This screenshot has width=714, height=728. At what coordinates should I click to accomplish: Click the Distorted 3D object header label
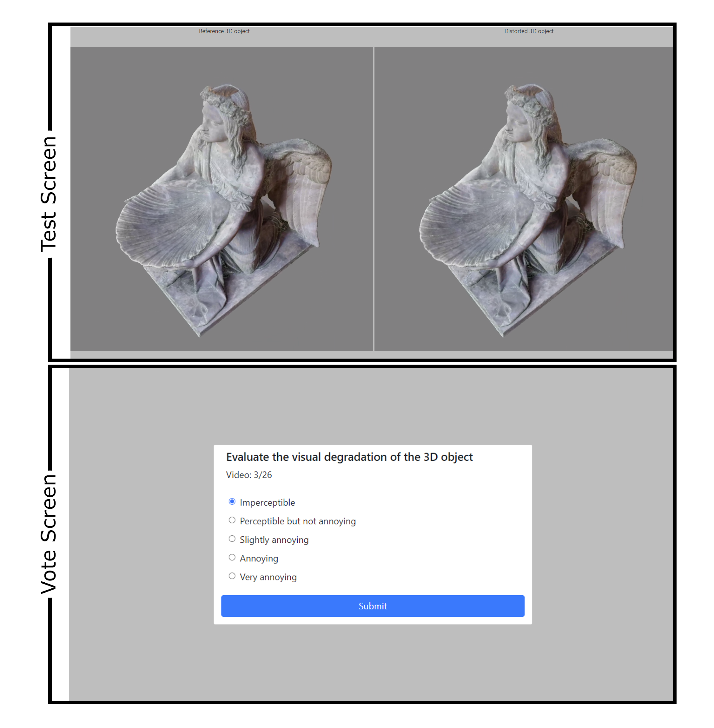(x=528, y=31)
